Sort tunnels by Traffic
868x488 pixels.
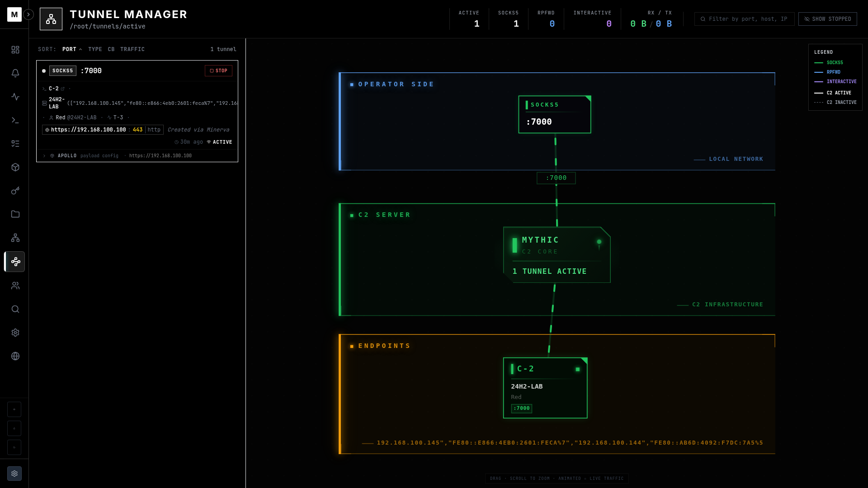[x=132, y=49]
